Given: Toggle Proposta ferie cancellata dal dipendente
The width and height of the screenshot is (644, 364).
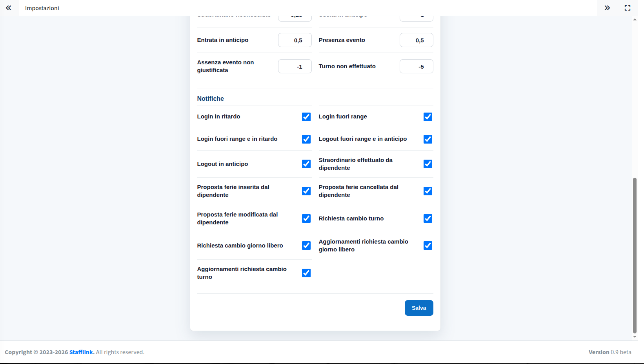Looking at the screenshot, I should pyautogui.click(x=428, y=191).
